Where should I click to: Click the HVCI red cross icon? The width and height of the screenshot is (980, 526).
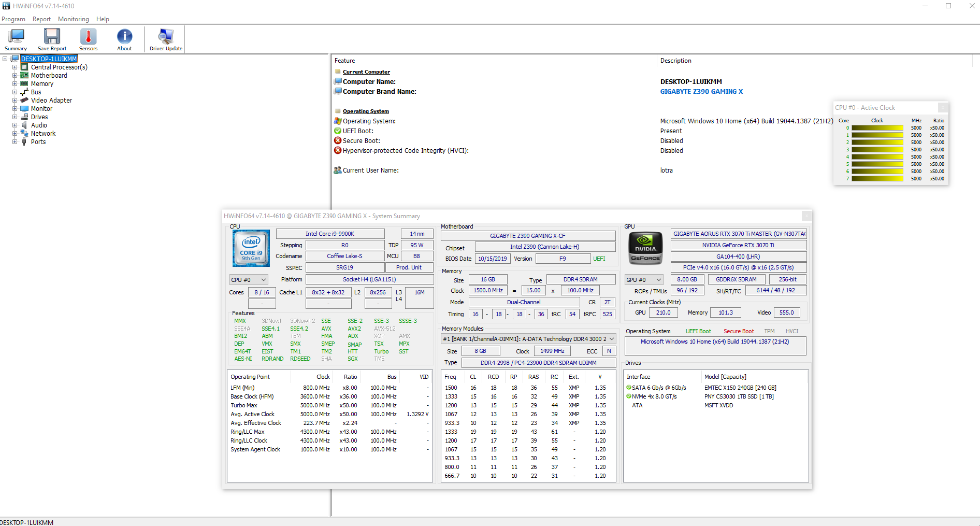click(338, 151)
